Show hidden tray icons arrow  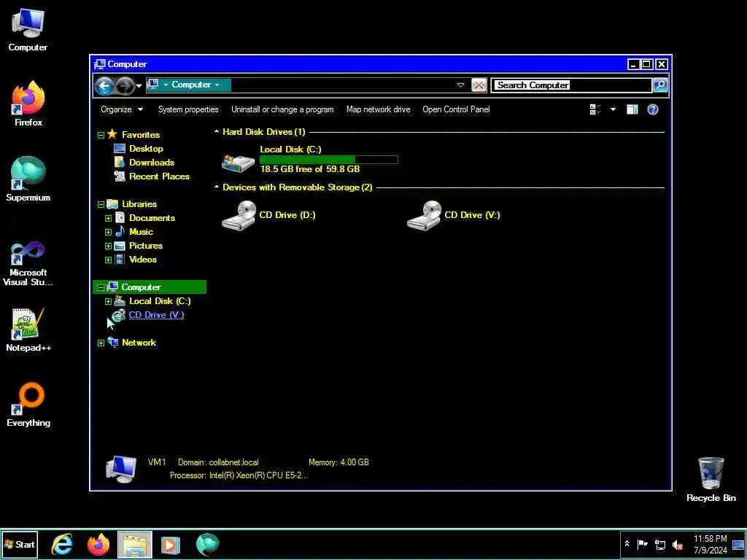[627, 544]
